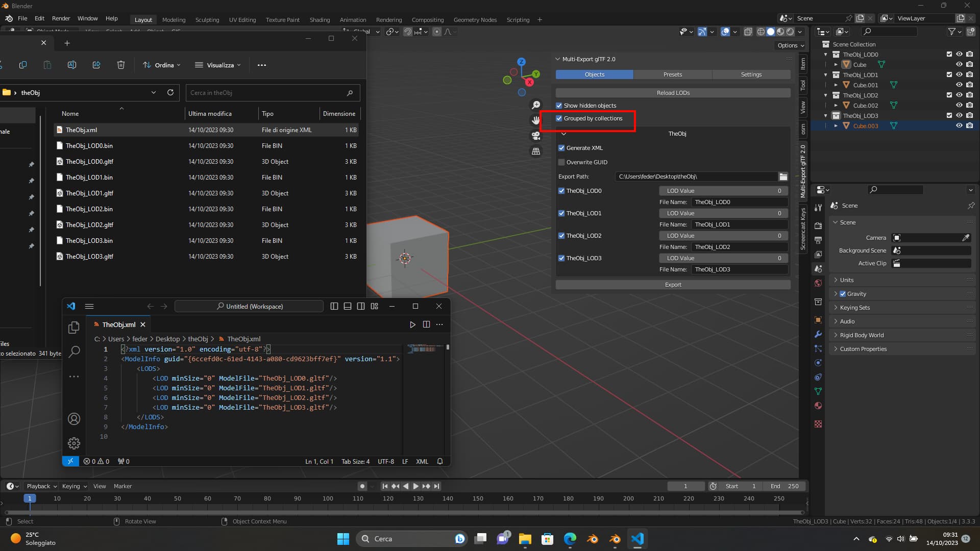
Task: Open the Settings tab in Multi-Export panel
Action: 751,74
